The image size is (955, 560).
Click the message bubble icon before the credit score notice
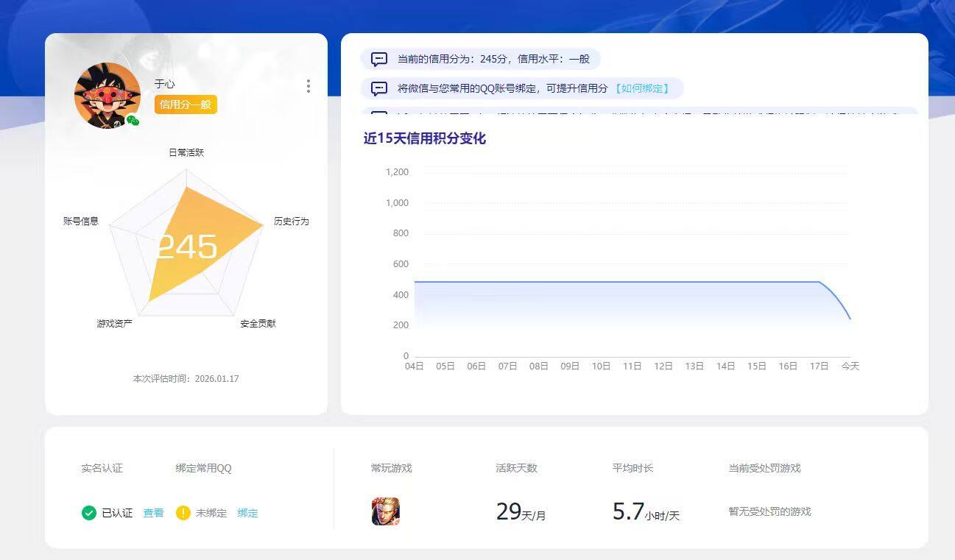(378, 59)
